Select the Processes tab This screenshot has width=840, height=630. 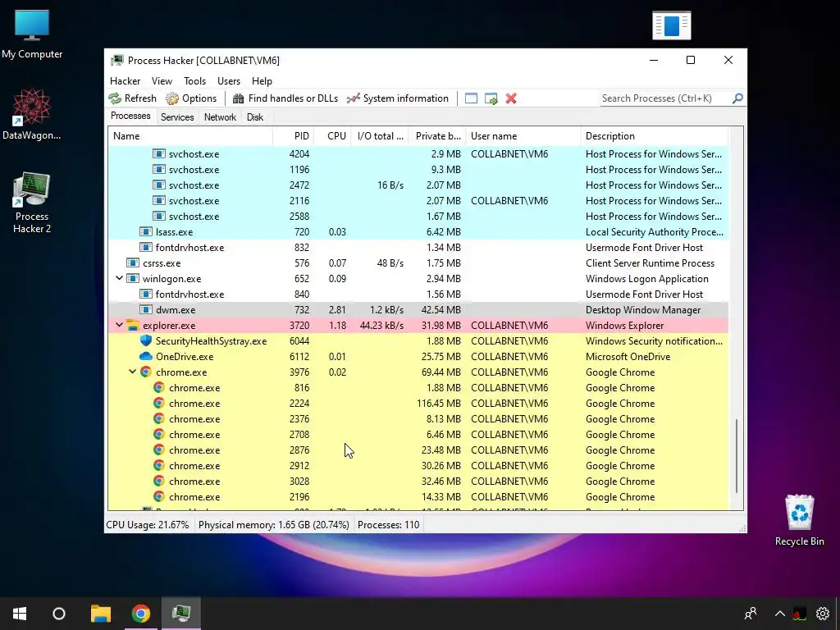tap(130, 116)
